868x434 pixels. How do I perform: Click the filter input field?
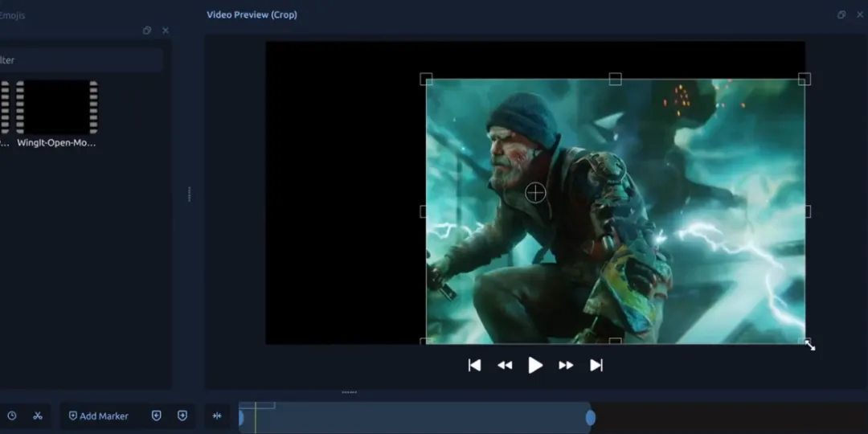click(x=81, y=59)
